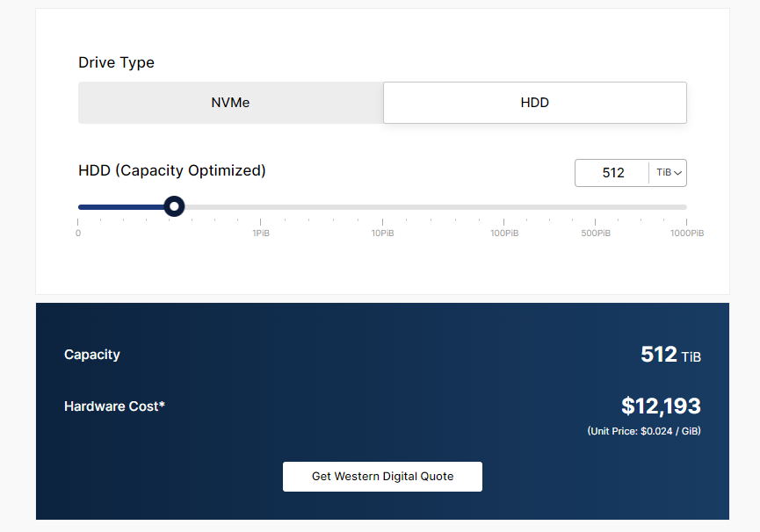Screen dimensions: 760x532
Task: Click the 512 TiB capacity result value
Action: tap(670, 355)
